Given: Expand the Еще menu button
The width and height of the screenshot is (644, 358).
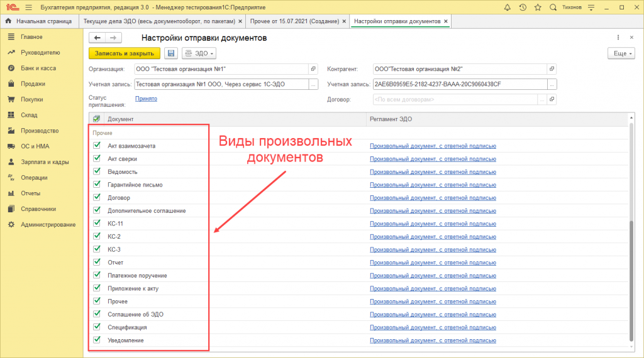Looking at the screenshot, I should [621, 53].
